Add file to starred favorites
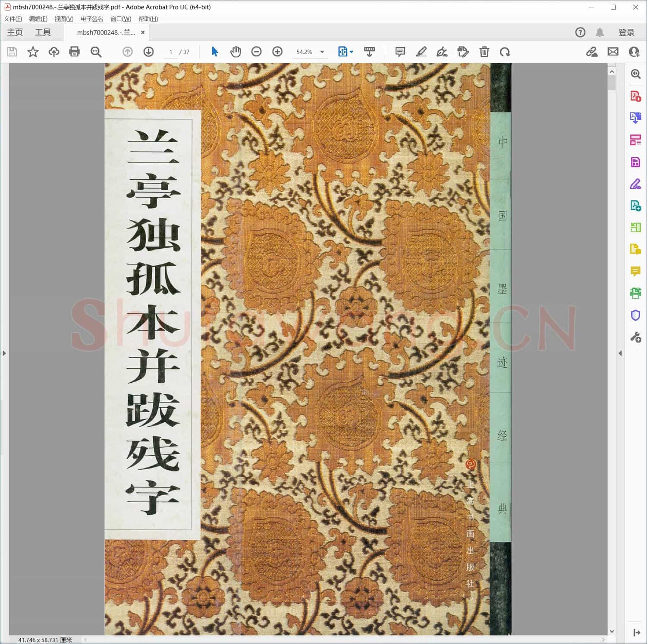 pyautogui.click(x=33, y=52)
